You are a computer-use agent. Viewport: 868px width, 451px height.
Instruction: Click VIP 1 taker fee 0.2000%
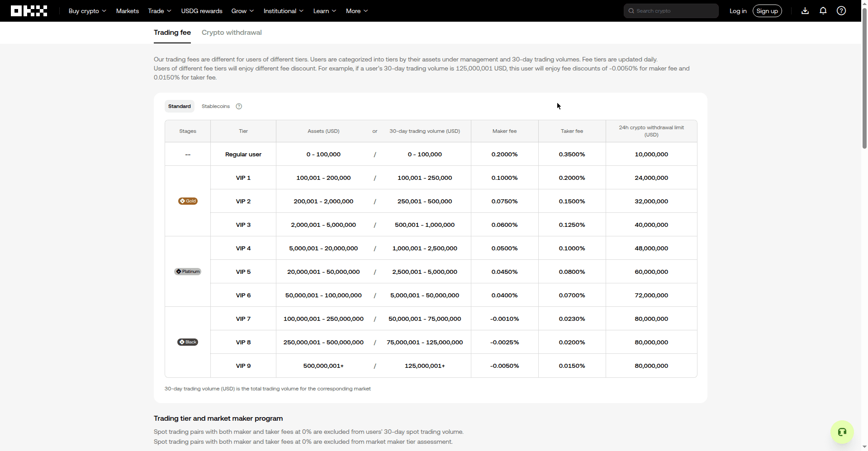[x=572, y=178]
